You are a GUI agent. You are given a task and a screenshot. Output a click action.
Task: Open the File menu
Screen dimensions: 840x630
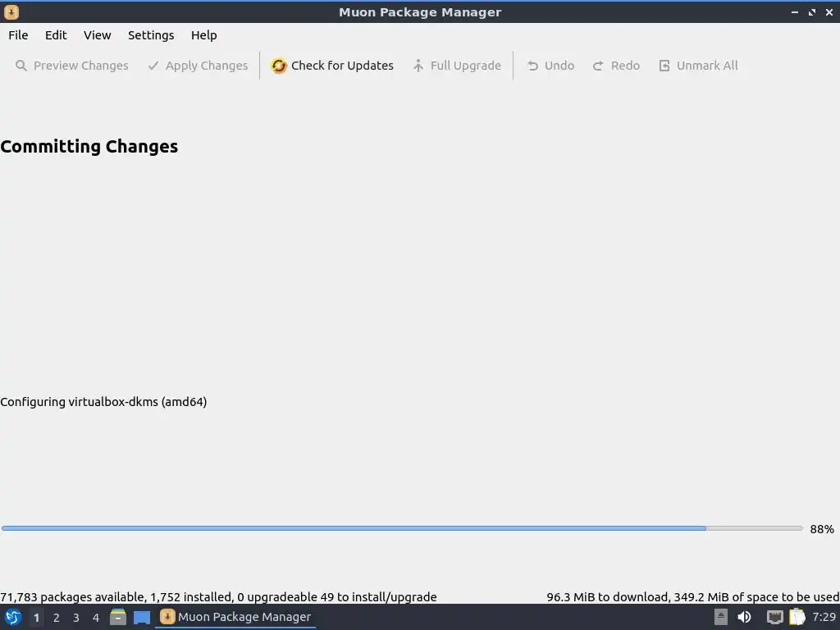click(x=18, y=35)
